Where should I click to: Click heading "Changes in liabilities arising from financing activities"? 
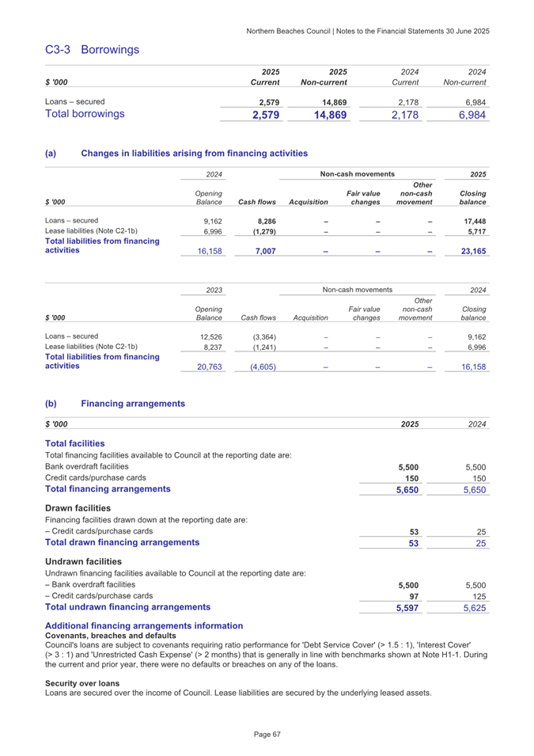194,152
